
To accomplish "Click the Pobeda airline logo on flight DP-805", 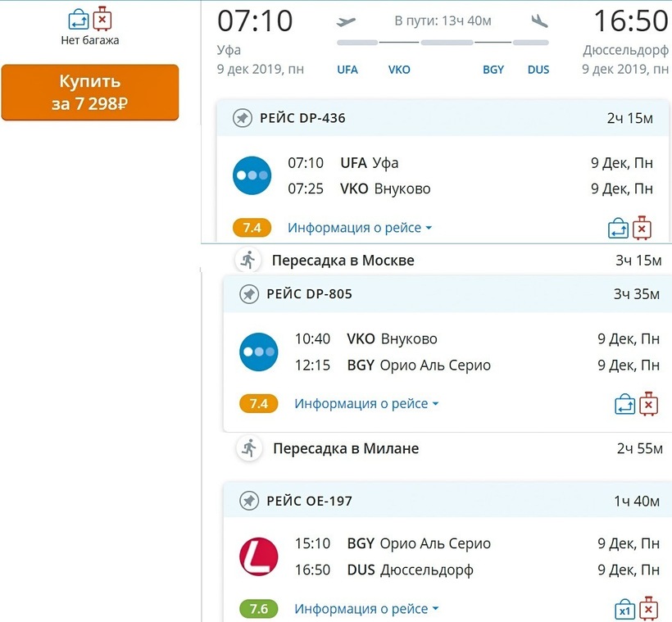I will tap(259, 352).
